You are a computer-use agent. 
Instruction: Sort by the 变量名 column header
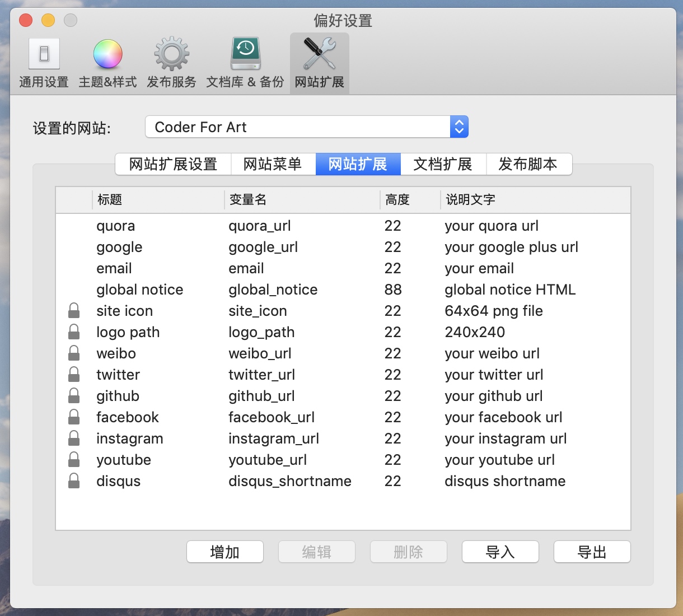(x=302, y=199)
